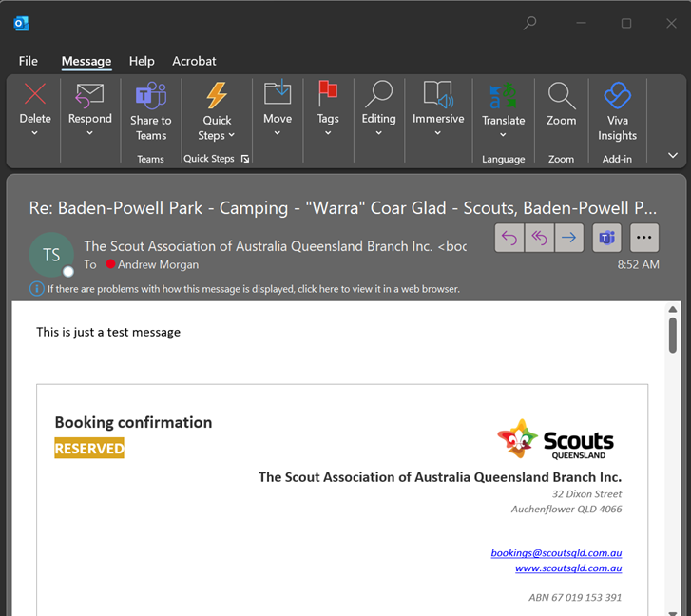Click the Move folder icon
Screen dimensions: 691x616
278,92
